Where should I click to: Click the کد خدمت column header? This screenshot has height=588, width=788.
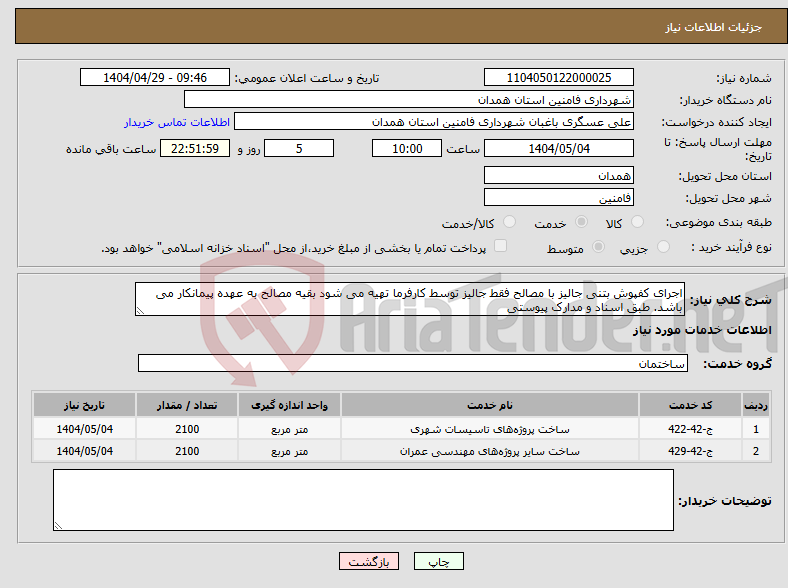(691, 405)
